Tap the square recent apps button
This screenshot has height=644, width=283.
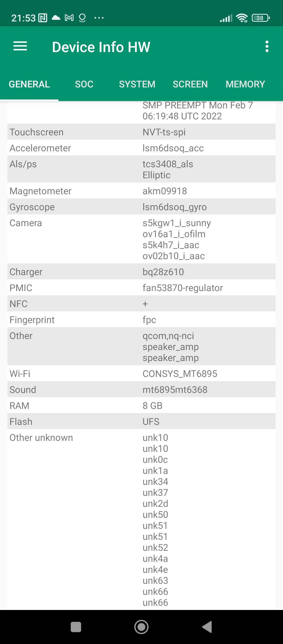click(76, 627)
